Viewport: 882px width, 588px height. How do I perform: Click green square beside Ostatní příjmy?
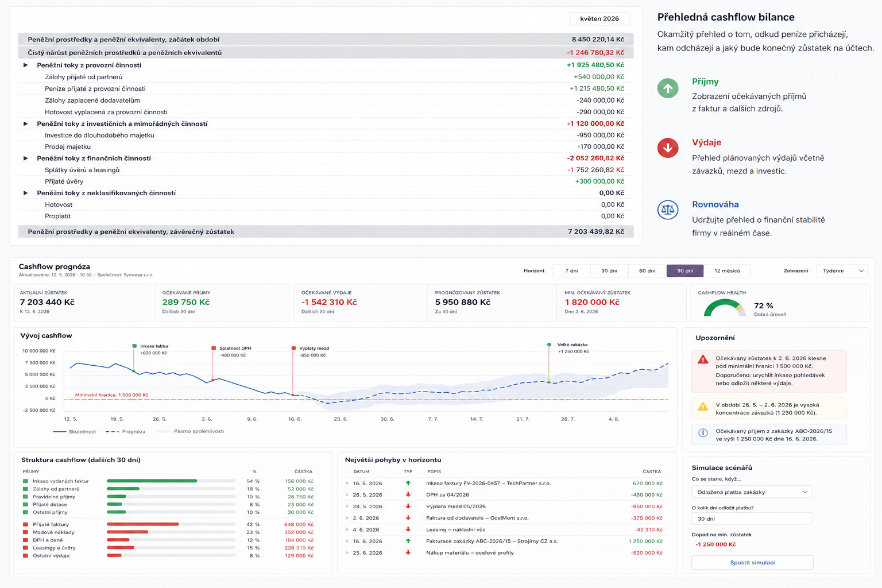[x=25, y=512]
